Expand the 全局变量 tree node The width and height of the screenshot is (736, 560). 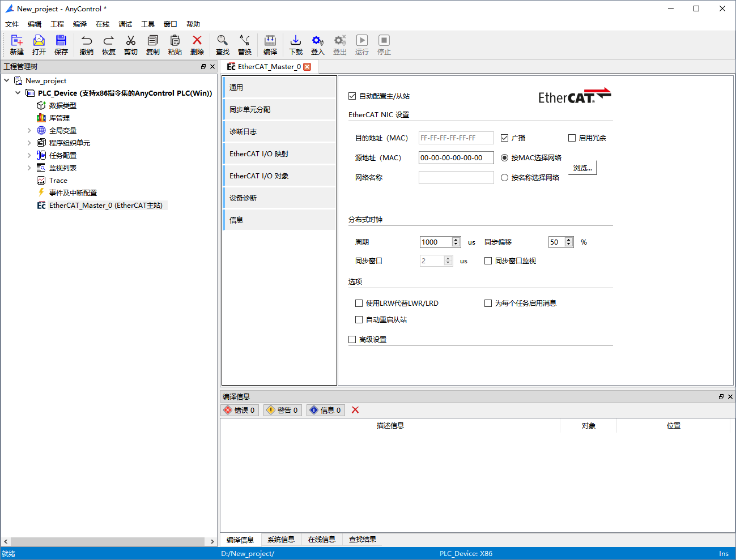click(x=29, y=131)
